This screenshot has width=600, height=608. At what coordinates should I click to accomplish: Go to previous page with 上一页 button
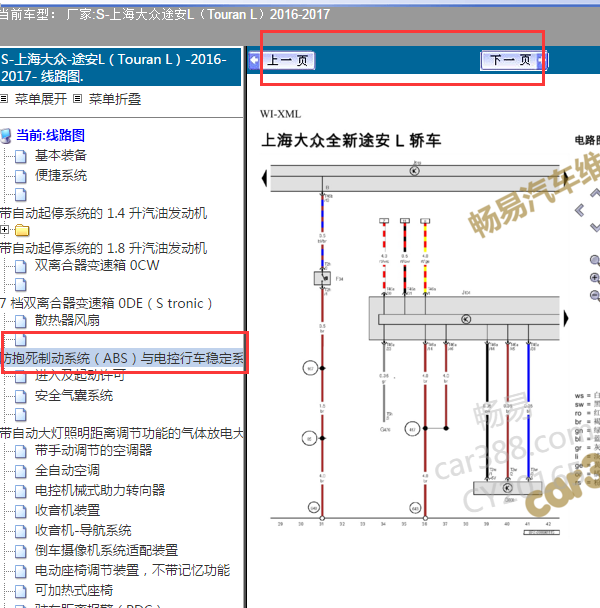[282, 60]
